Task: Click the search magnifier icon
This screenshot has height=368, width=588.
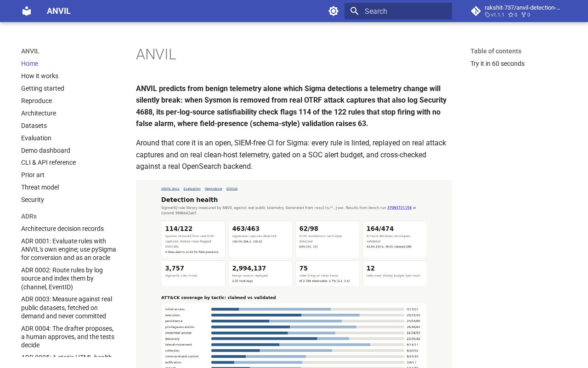Action: [x=354, y=11]
